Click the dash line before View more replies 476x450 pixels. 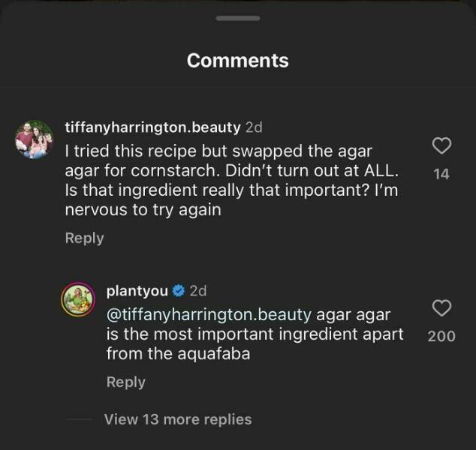(x=78, y=419)
